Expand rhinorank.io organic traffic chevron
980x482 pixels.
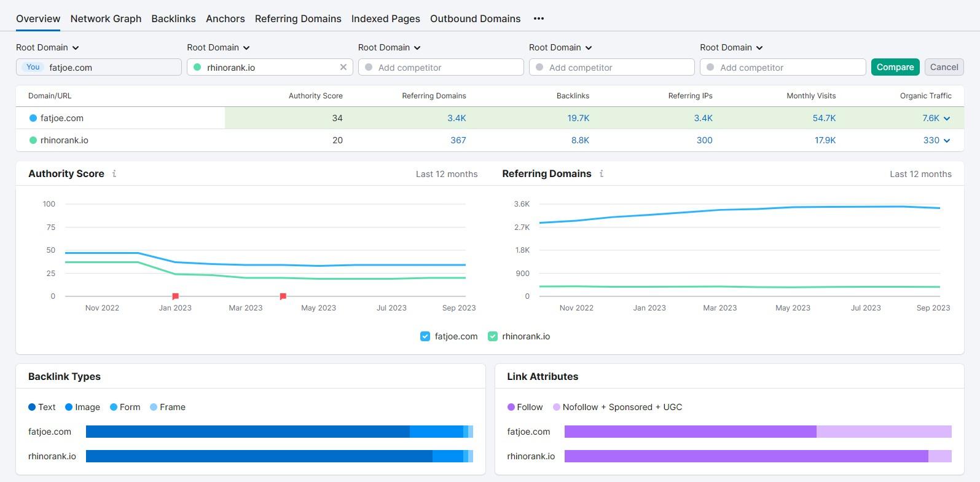947,141
